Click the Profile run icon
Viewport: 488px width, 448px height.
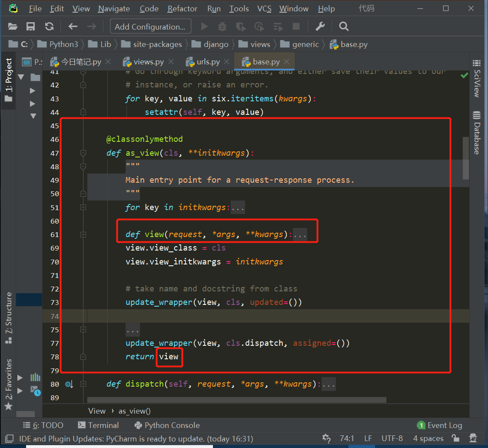pos(259,27)
